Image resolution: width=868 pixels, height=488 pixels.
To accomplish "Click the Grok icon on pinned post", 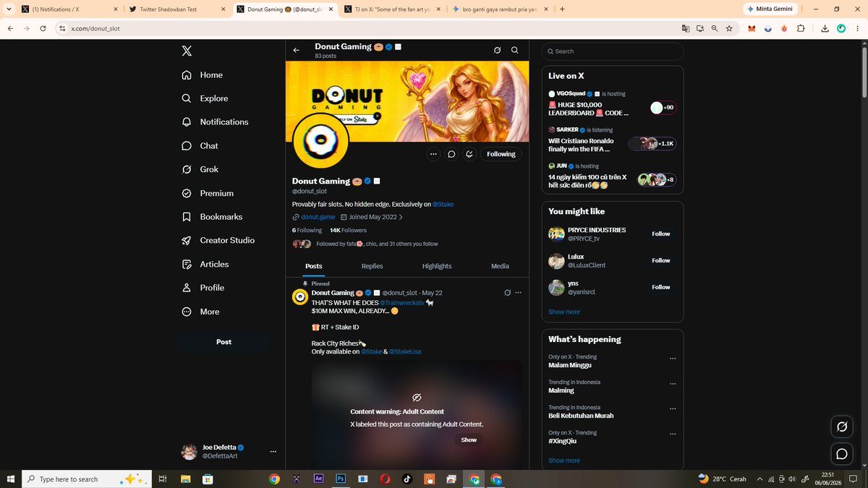I will point(507,293).
